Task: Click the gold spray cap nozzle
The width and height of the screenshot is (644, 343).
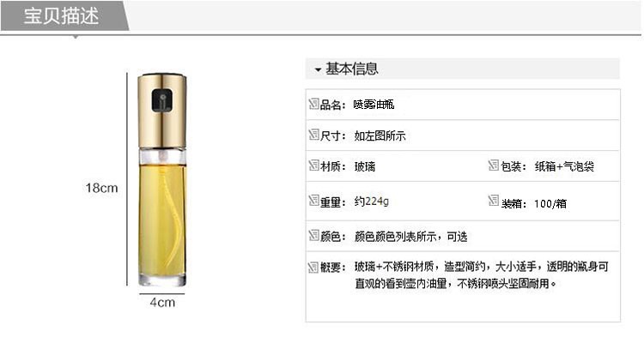Action: (162, 100)
